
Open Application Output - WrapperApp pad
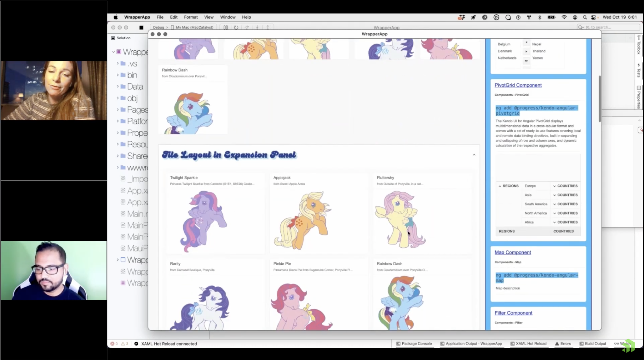click(471, 344)
